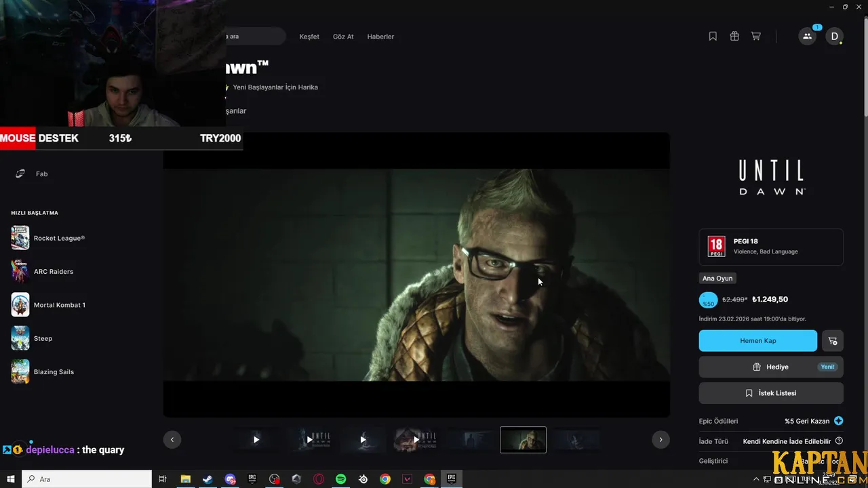
Task: Add game via İstek Listesi button
Action: pos(771,393)
